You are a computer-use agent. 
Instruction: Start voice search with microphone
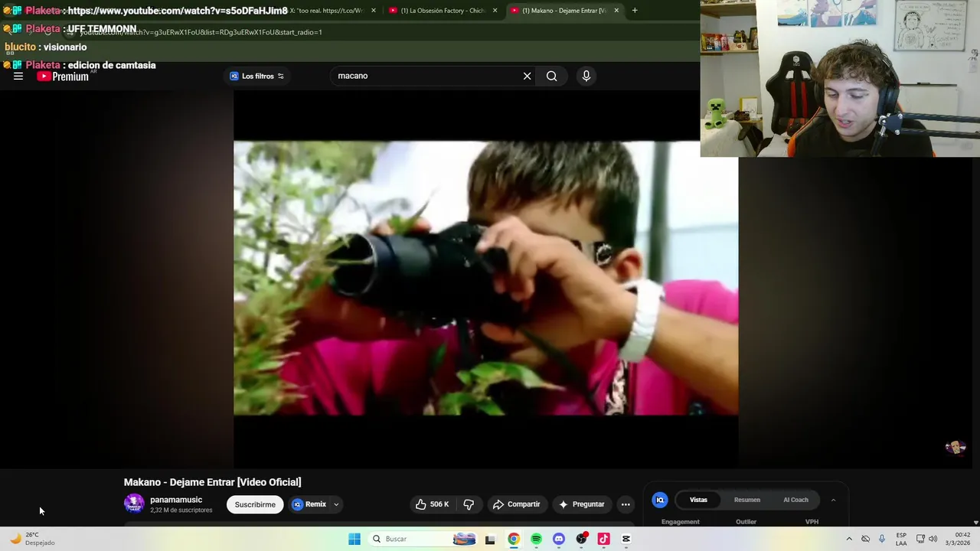pos(586,76)
